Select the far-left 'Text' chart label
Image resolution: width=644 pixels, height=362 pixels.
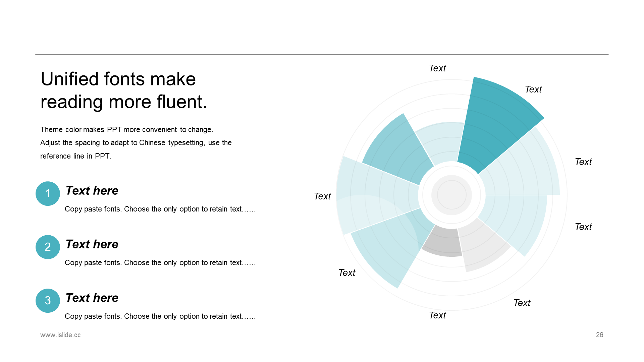coord(322,196)
